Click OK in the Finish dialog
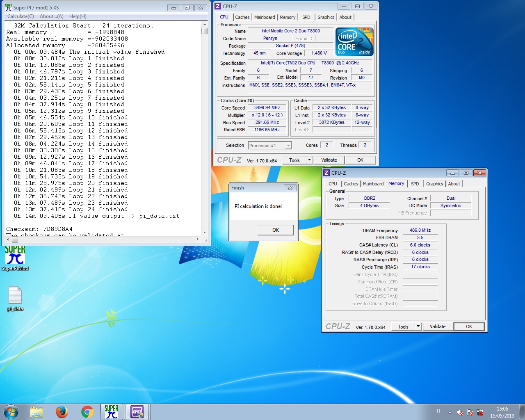 (x=276, y=230)
